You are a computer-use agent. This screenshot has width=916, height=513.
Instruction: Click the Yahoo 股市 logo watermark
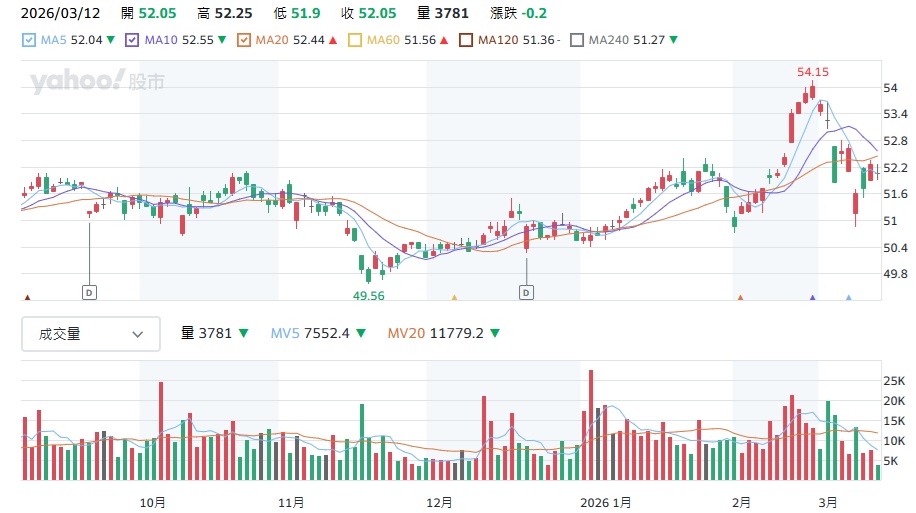[97, 82]
